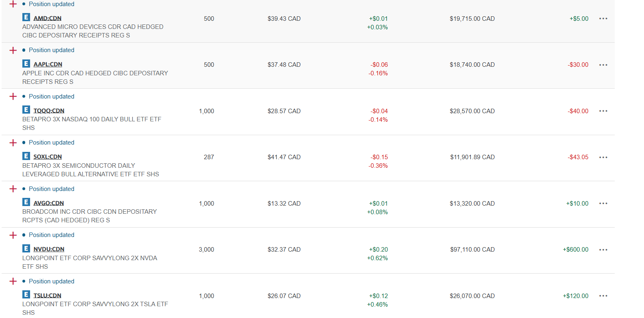Image resolution: width=644 pixels, height=318 pixels.
Task: Follow the NVDU:CDN ticker link
Action: pos(49,249)
